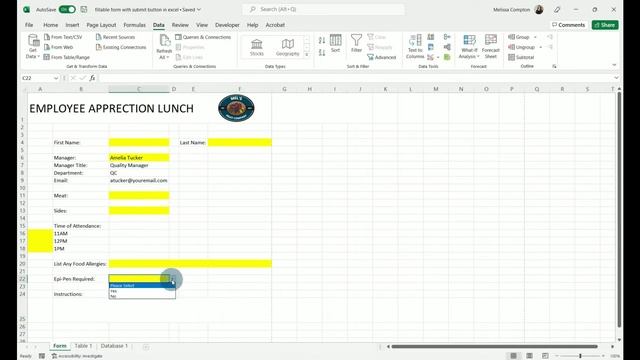Open Existing Connections

[121, 47]
